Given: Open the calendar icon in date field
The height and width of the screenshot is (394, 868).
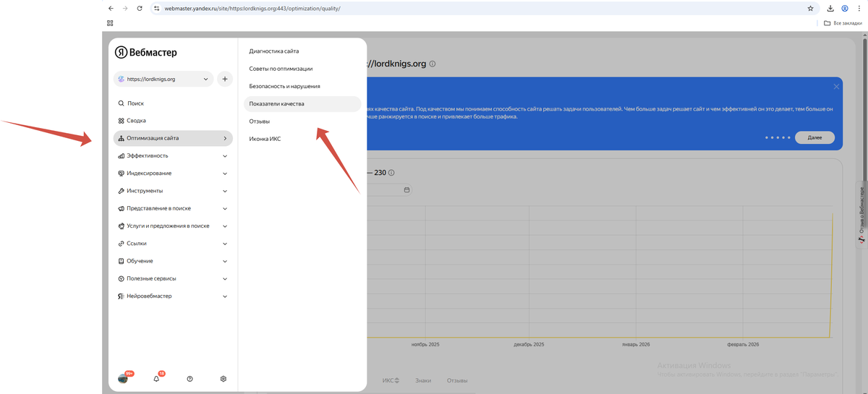Looking at the screenshot, I should click(x=407, y=189).
